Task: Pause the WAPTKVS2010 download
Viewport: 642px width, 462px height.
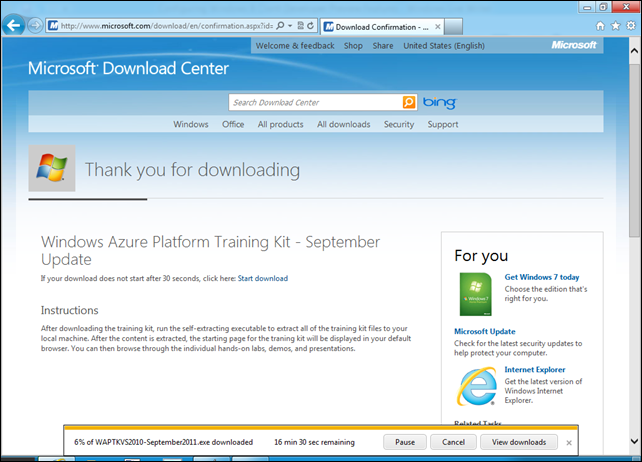Action: pos(405,442)
